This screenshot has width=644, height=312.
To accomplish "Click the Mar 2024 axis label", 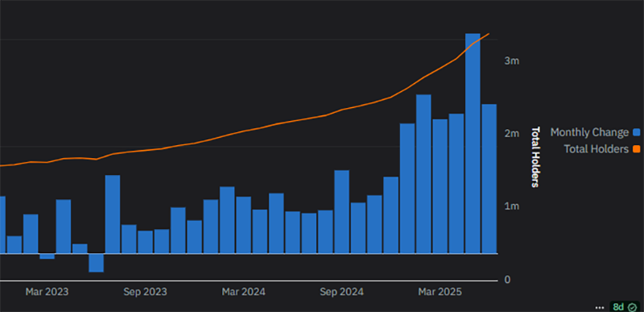I will pos(244,292).
